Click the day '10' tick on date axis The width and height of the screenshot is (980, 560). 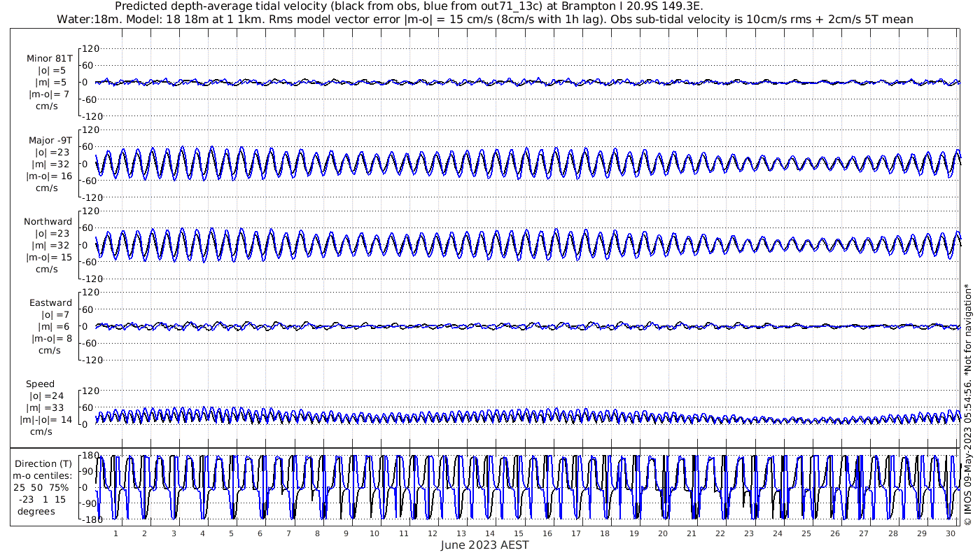click(375, 533)
